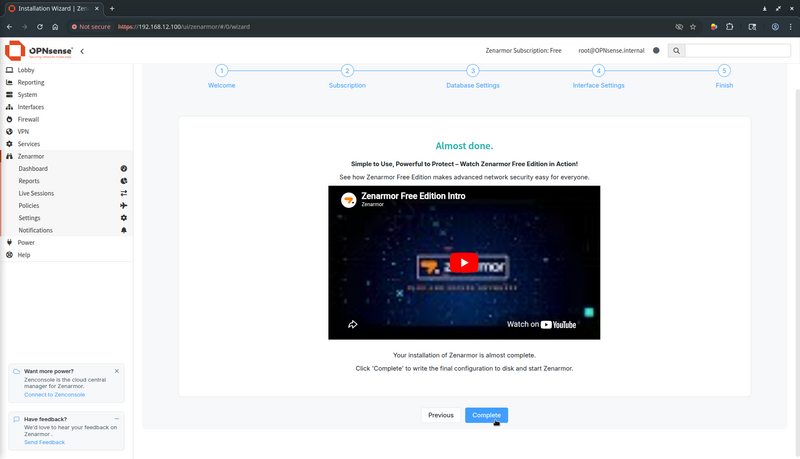The height and width of the screenshot is (459, 800).
Task: Click the Live Sessions arrows icon
Action: 123,193
